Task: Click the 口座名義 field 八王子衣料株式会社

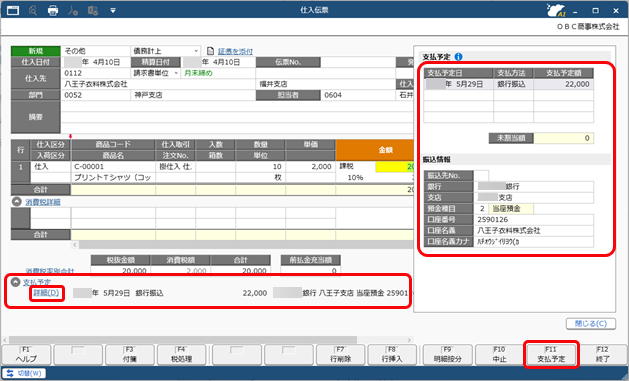Action: (x=534, y=231)
